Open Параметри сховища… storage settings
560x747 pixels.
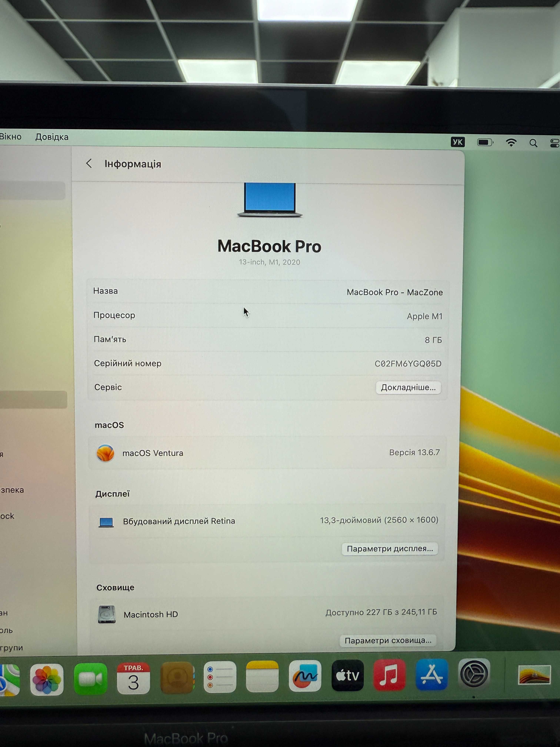pos(388,640)
